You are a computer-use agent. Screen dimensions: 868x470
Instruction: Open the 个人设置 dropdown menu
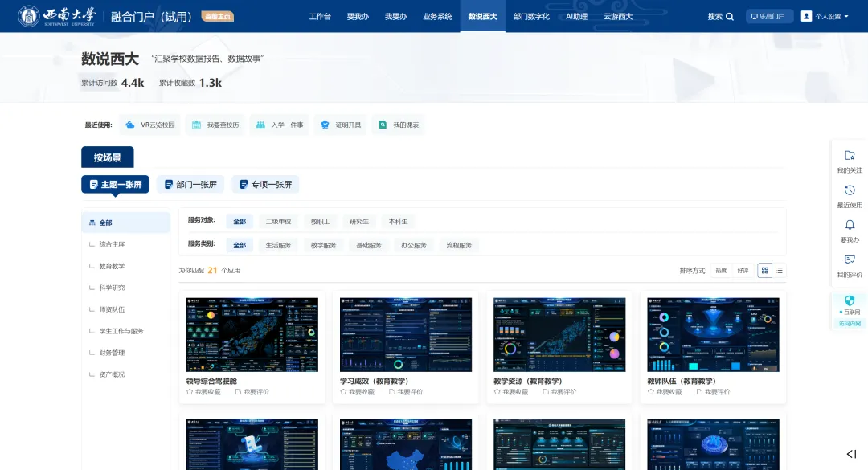pyautogui.click(x=829, y=15)
